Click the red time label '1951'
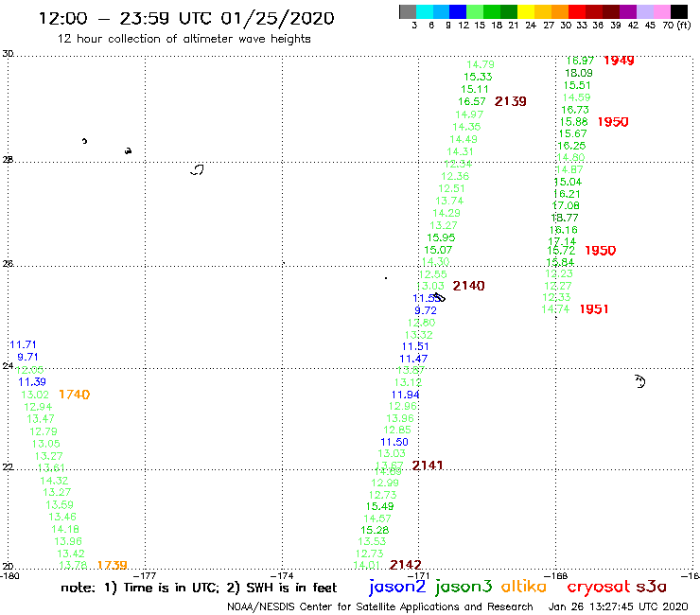The height and width of the screenshot is (615, 700). pyautogui.click(x=594, y=309)
